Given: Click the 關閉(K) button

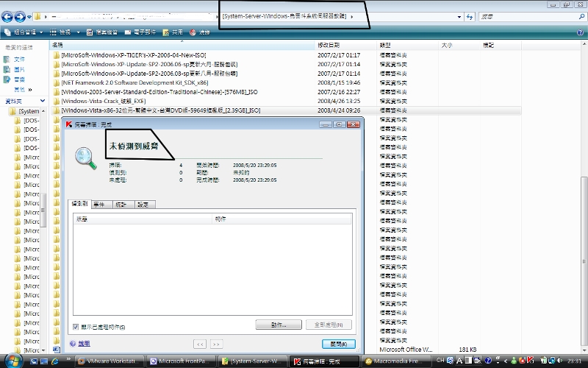Looking at the screenshot, I should 339,344.
